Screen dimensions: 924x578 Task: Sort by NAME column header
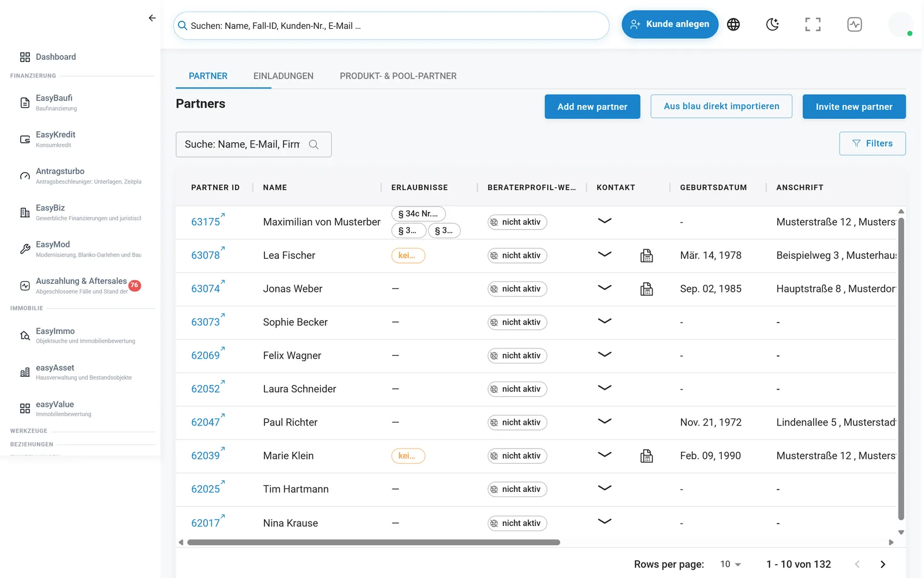point(275,187)
